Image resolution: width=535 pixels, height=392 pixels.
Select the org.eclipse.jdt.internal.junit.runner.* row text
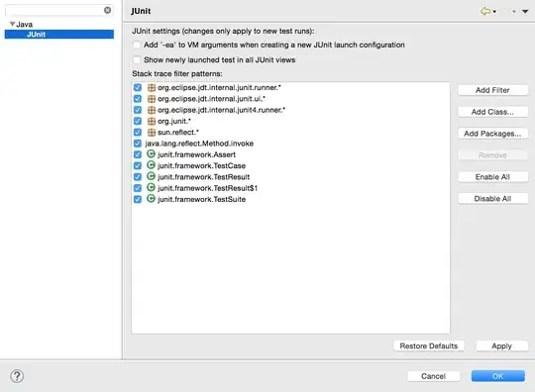[219, 87]
